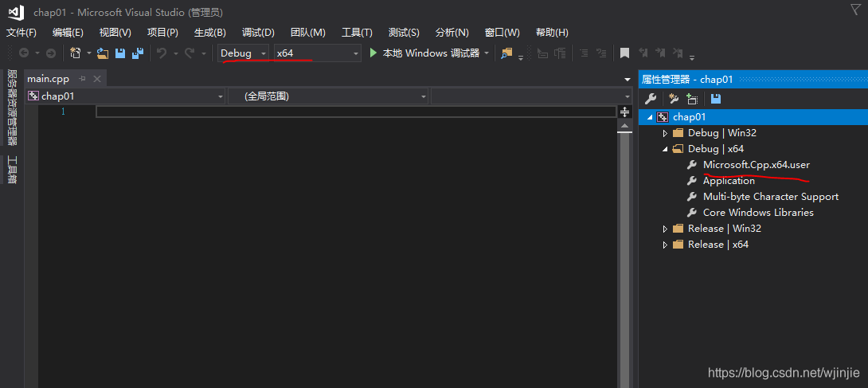Image resolution: width=868 pixels, height=388 pixels.
Task: Expand the Release | Win32 folder
Action: [666, 229]
